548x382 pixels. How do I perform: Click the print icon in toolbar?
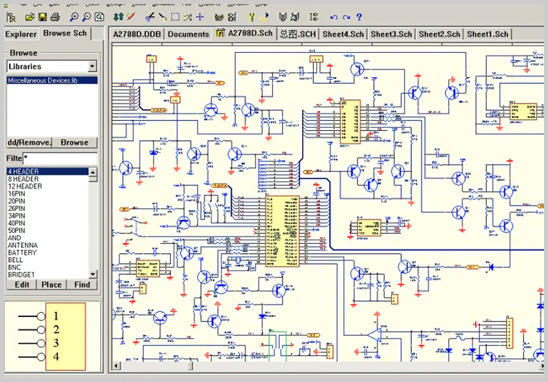point(55,16)
